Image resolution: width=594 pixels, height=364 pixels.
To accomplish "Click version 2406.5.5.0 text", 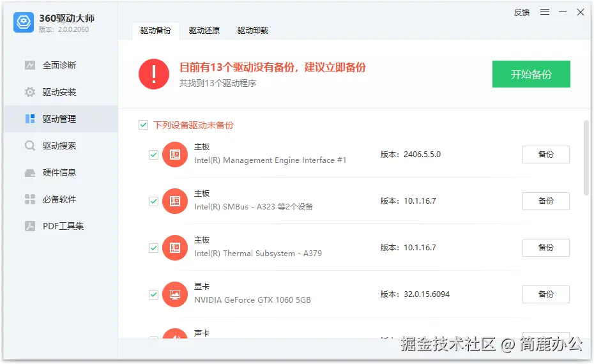I will 422,155.
